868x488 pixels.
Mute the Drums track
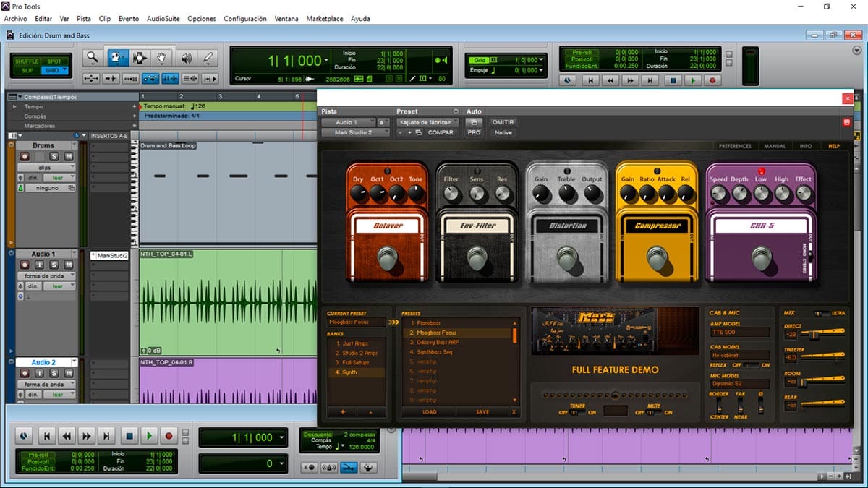(69, 156)
